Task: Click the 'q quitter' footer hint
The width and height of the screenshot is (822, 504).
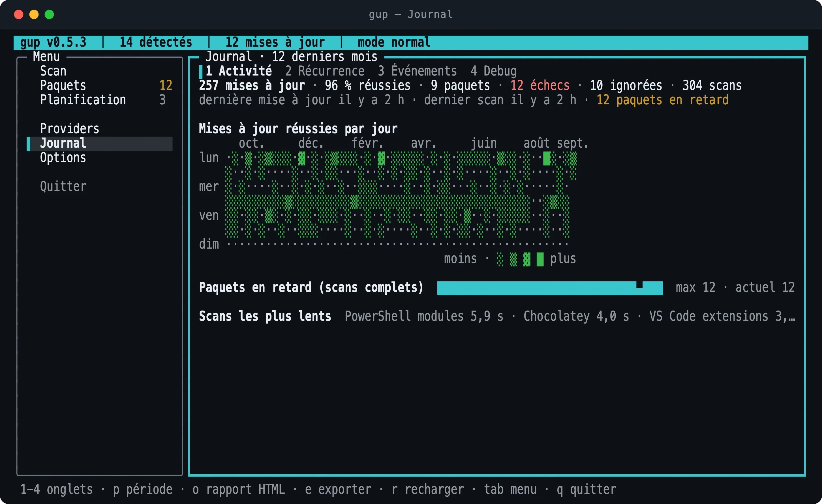Action: pos(586,489)
